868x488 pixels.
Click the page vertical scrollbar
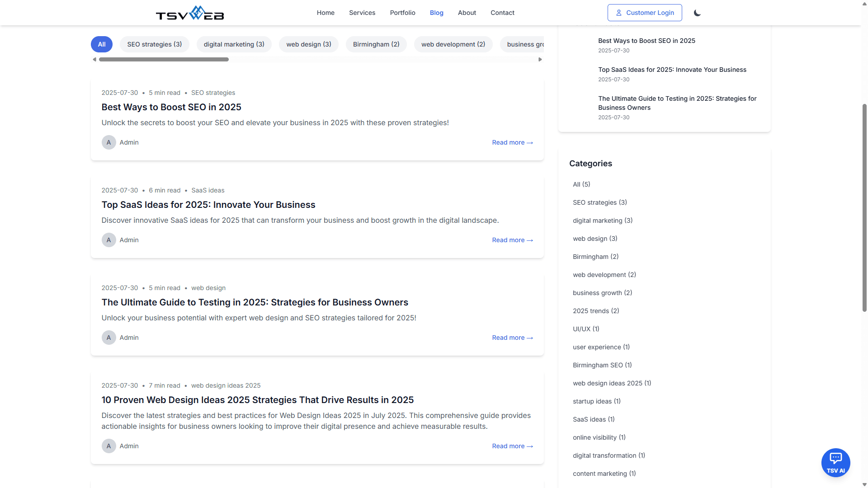click(864, 208)
